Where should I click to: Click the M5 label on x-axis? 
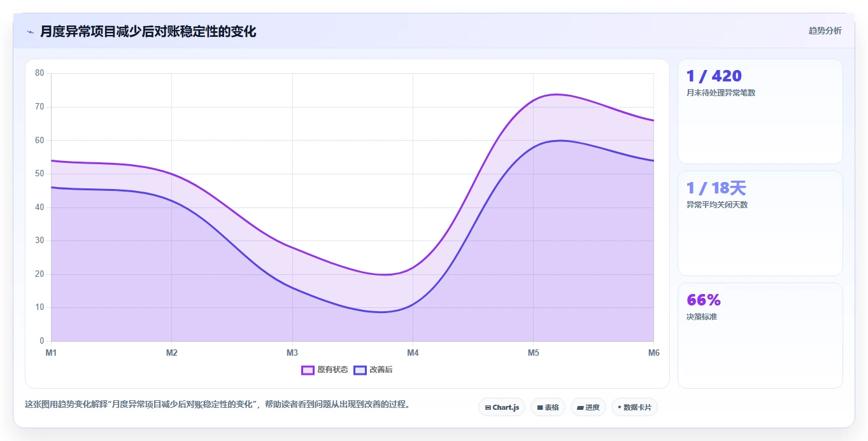[534, 353]
